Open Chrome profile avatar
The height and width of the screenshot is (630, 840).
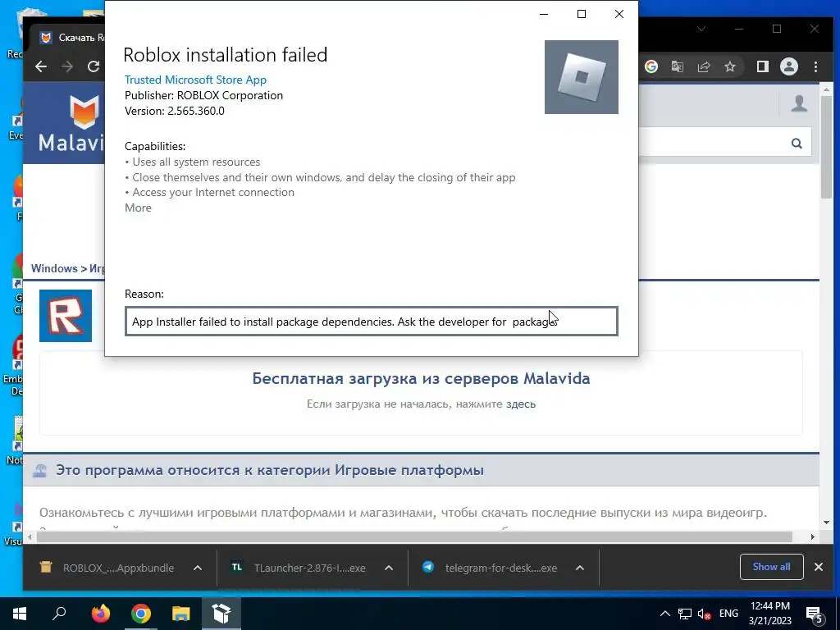click(789, 66)
